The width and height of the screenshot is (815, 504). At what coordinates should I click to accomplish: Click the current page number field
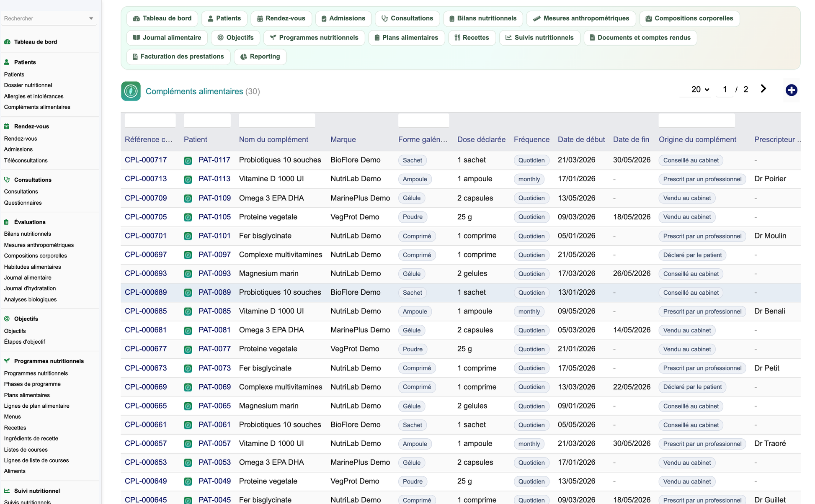coord(725,89)
